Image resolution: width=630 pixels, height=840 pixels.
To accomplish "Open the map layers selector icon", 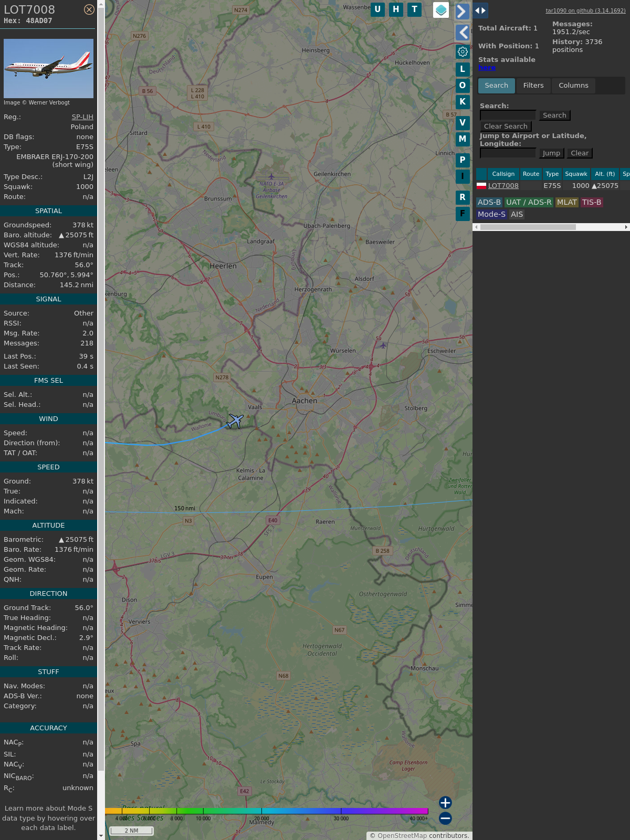I will (441, 9).
